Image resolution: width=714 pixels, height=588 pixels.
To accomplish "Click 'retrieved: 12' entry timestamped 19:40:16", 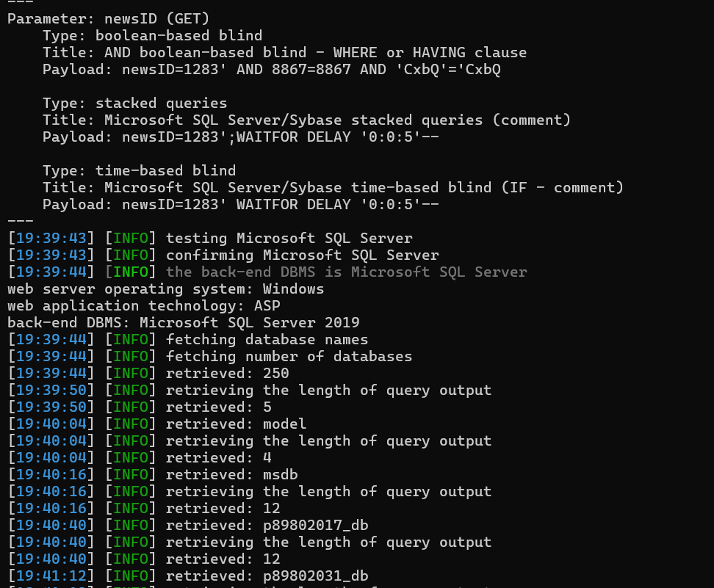I will [223, 508].
